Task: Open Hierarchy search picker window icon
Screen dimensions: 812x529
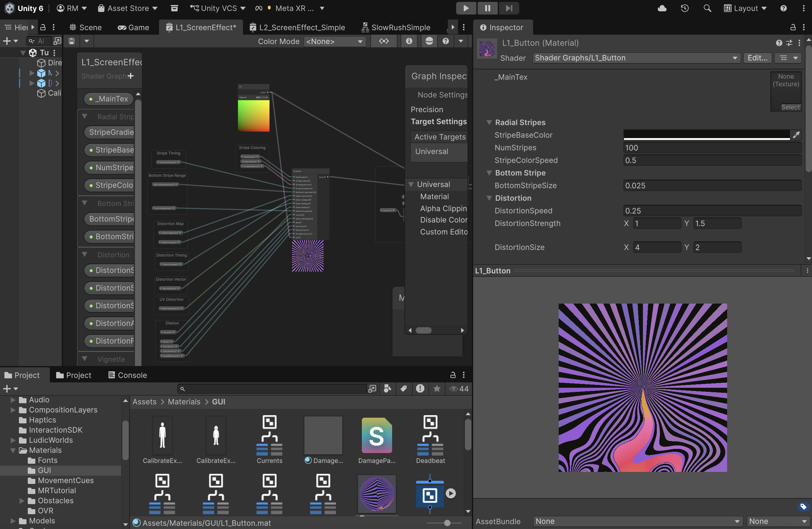Action: 57,41
